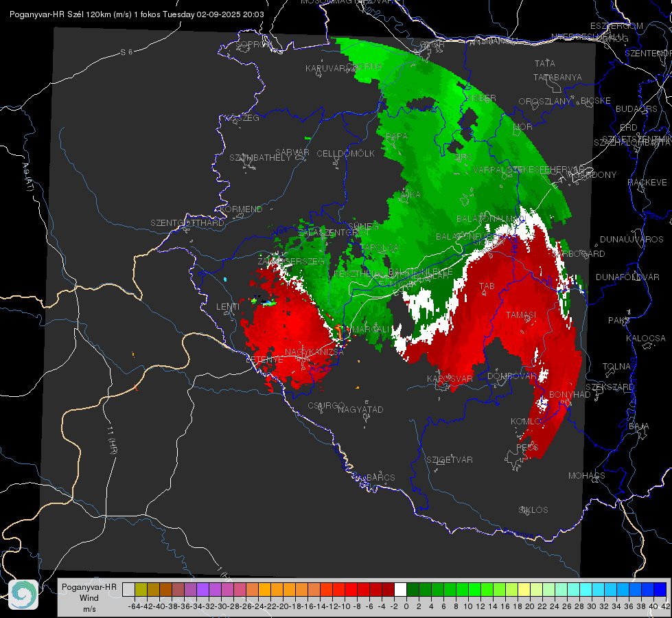The height and width of the screenshot is (618, 672).
Task: Click the LENTI city label
Action: [228, 307]
